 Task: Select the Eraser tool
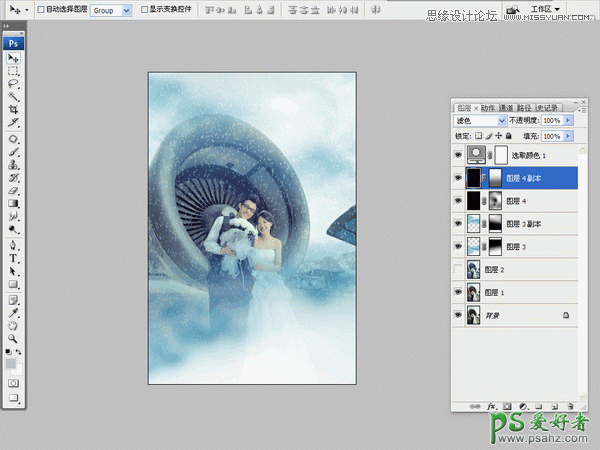coord(14,189)
